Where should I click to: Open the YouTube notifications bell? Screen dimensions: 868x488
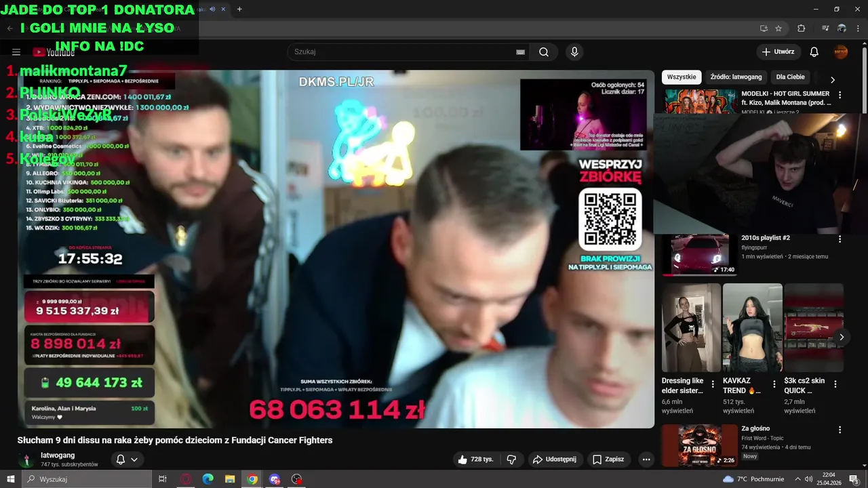coord(814,52)
